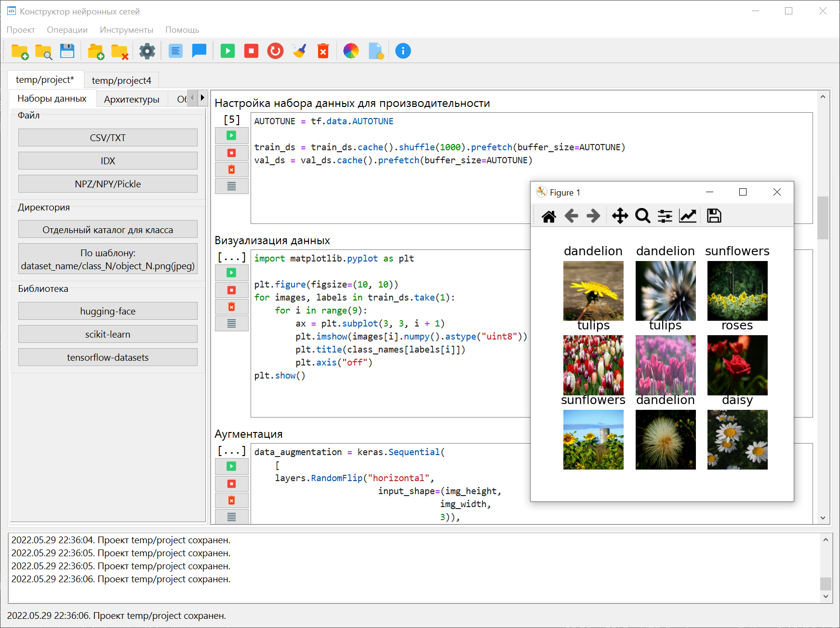Delete the 'Аугментация' cell
840x628 pixels.
tap(231, 500)
